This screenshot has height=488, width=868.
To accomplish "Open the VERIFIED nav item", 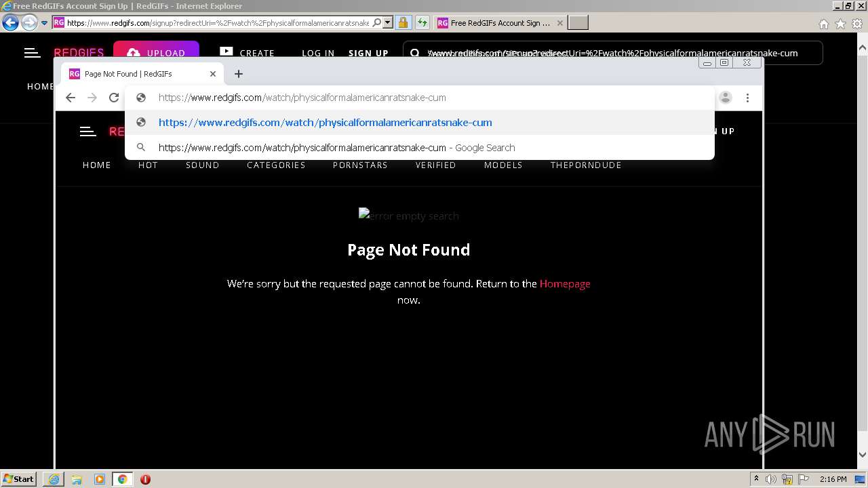I will click(x=435, y=165).
